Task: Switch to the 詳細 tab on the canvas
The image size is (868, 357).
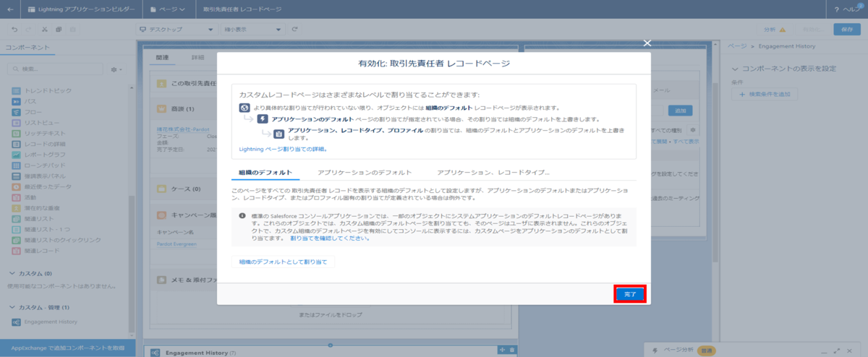Action: tap(197, 57)
